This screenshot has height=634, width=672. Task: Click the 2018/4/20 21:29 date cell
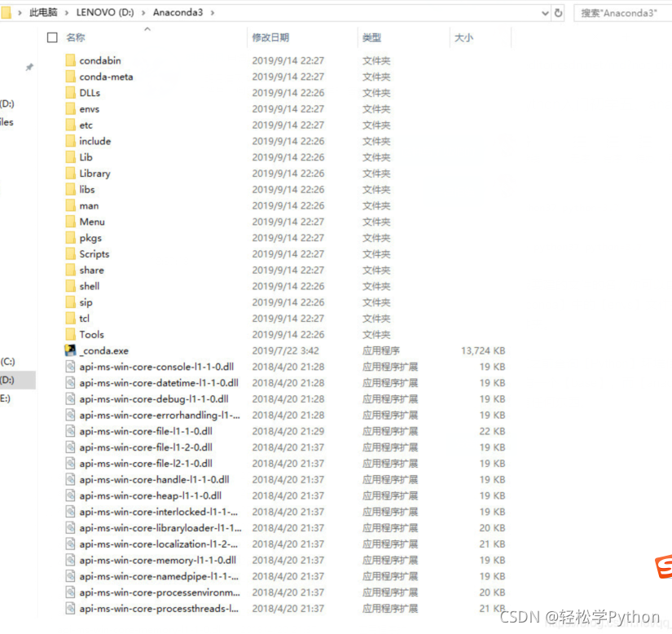click(288, 431)
